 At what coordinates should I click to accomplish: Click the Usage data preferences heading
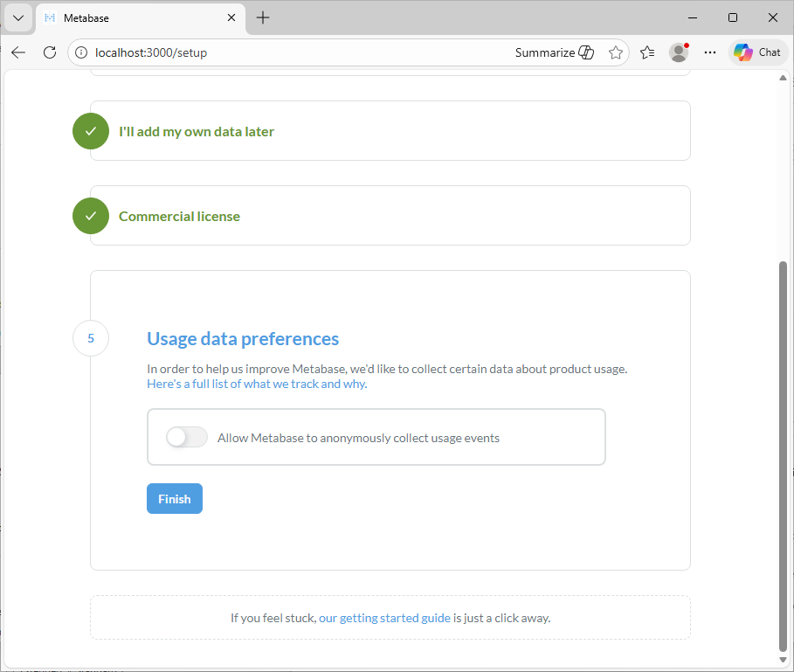(243, 339)
